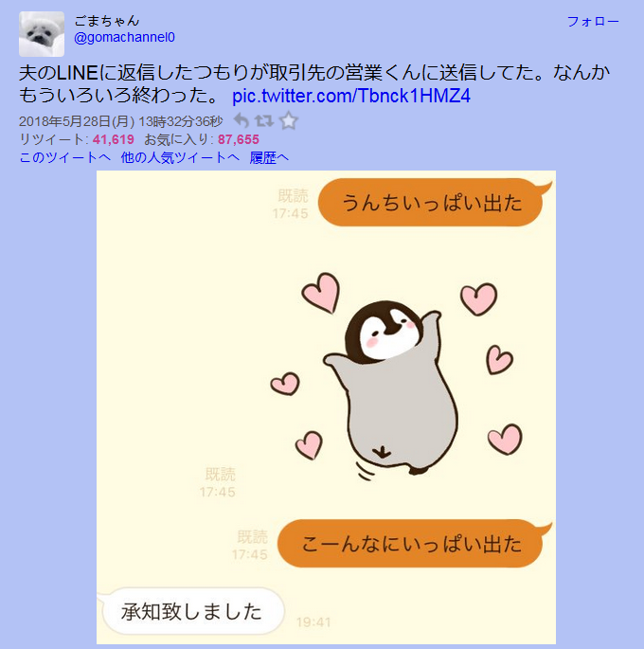Click the reply arrow icon
The height and width of the screenshot is (649, 644).
tap(241, 121)
